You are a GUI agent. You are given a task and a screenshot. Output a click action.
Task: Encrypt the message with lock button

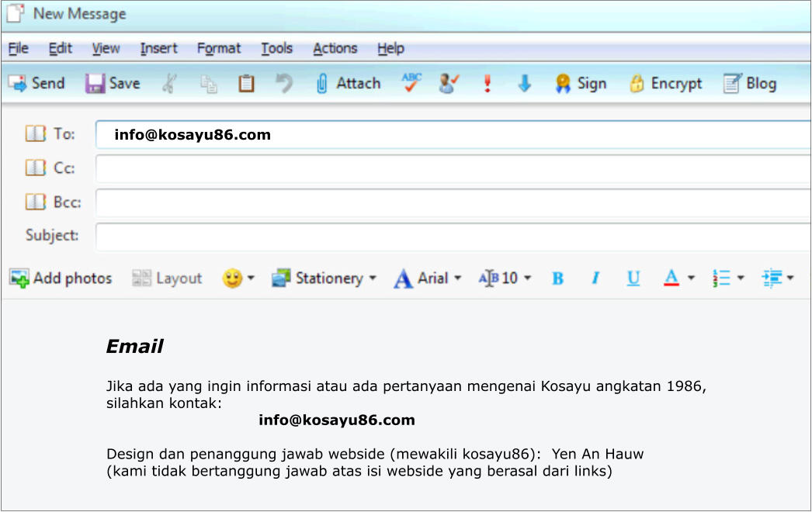pos(666,83)
